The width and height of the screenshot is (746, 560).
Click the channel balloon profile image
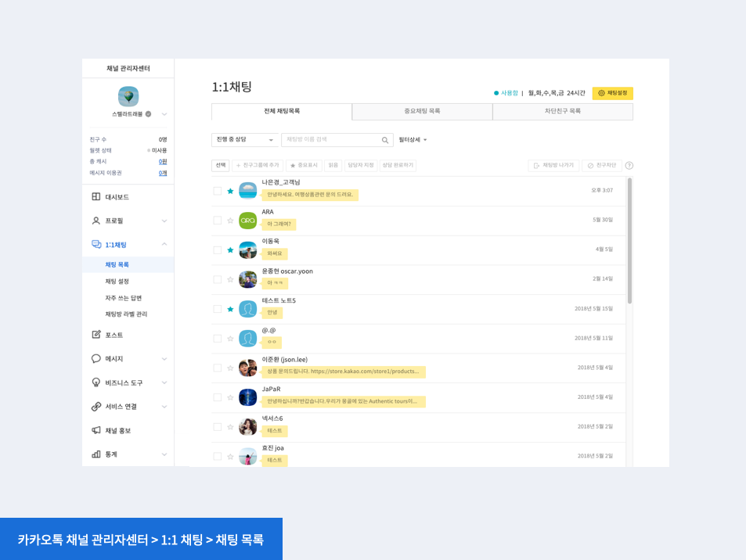click(x=128, y=96)
